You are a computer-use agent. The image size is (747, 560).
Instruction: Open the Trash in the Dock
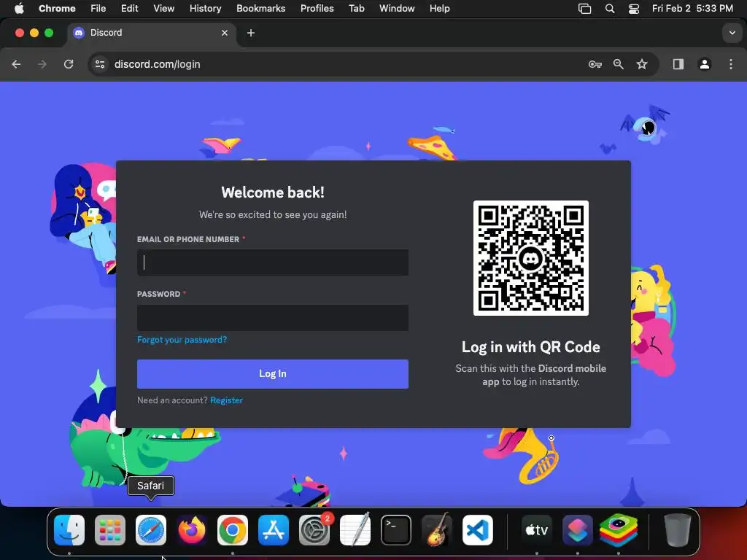pos(677,530)
